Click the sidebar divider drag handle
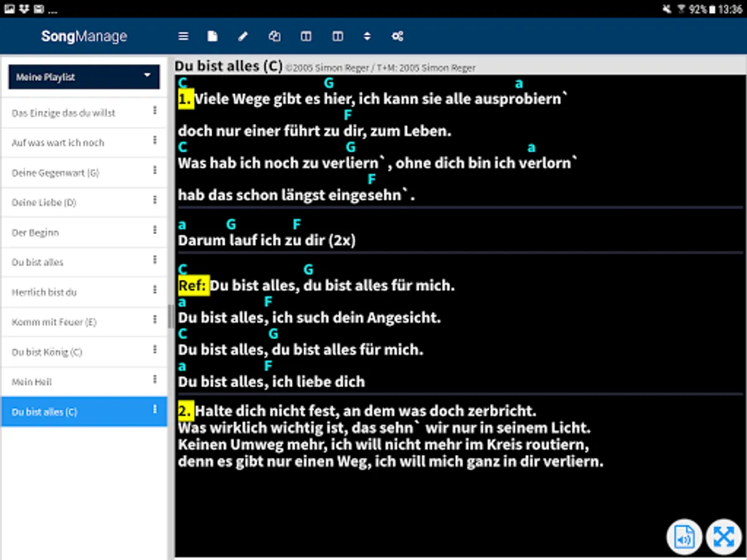747x560 pixels. [170, 316]
